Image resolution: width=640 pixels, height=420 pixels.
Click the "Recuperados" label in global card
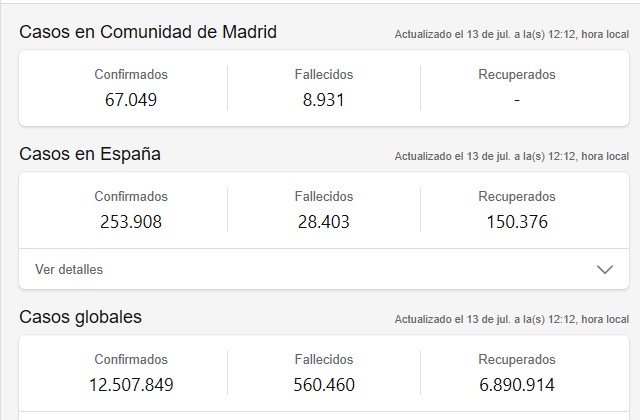(x=516, y=360)
